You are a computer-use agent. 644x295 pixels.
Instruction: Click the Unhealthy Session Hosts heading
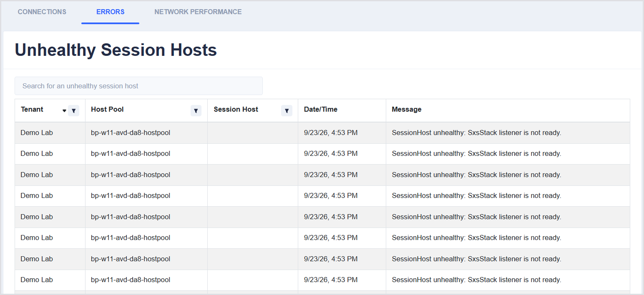tap(116, 50)
